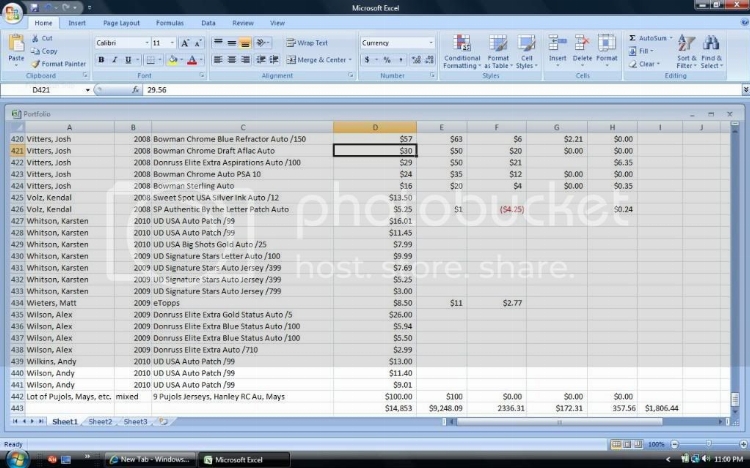Activate Format Painter
The image size is (750, 468).
58,64
